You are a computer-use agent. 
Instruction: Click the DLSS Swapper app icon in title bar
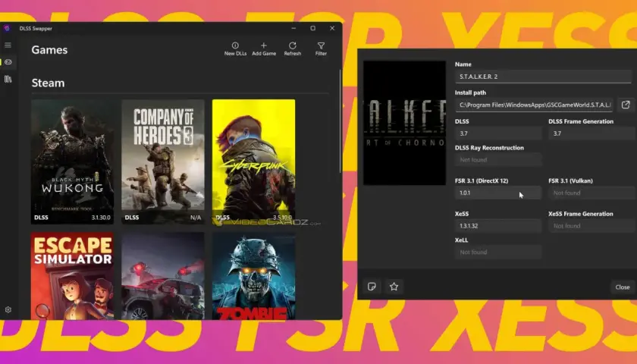[x=7, y=29]
